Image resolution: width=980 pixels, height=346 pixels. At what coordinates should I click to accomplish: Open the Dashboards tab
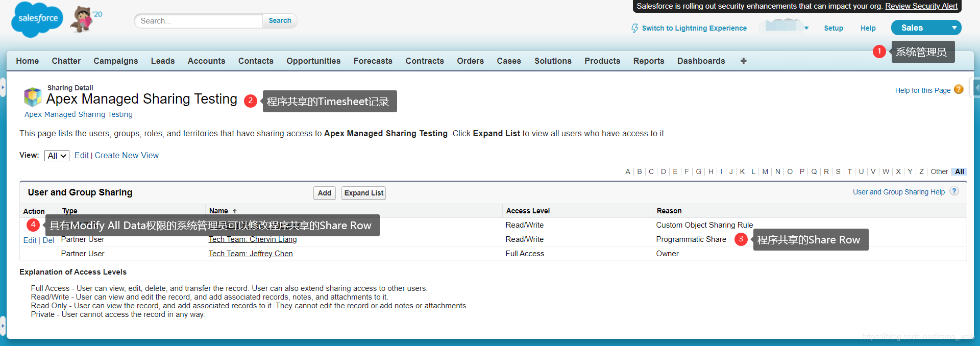[701, 61]
